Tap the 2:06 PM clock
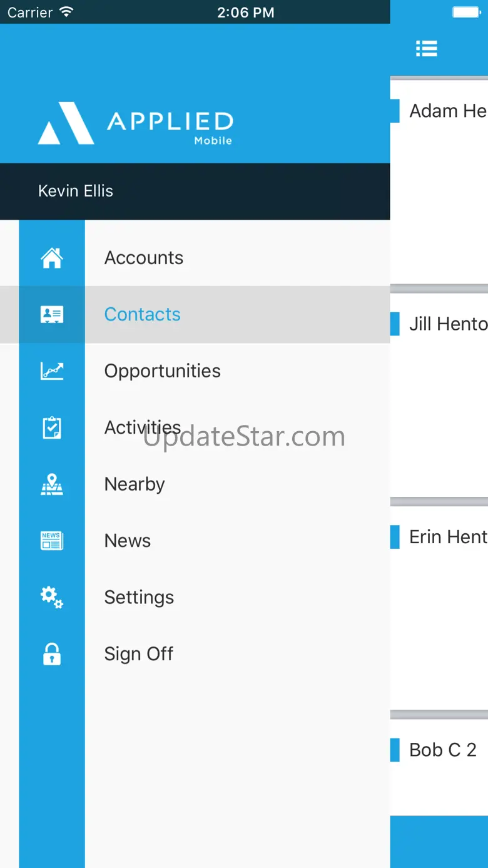Screen dimensions: 488x868 [x=245, y=13]
